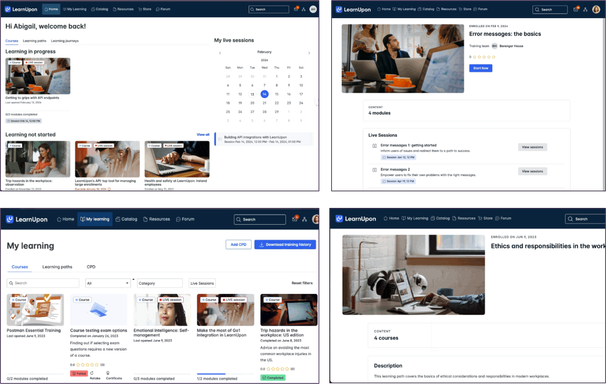The width and height of the screenshot is (606, 384).
Task: Click the Retake icon under Course testing exam options
Action: pyautogui.click(x=92, y=373)
